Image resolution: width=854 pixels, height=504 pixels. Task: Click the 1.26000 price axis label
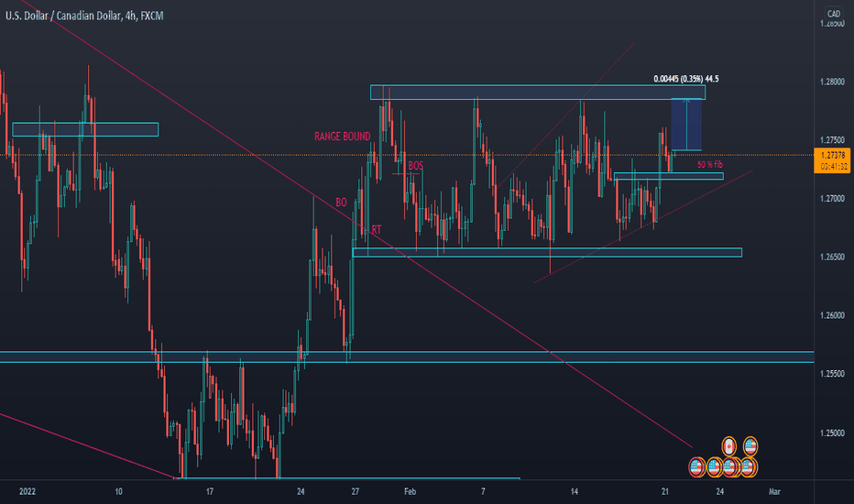point(832,315)
